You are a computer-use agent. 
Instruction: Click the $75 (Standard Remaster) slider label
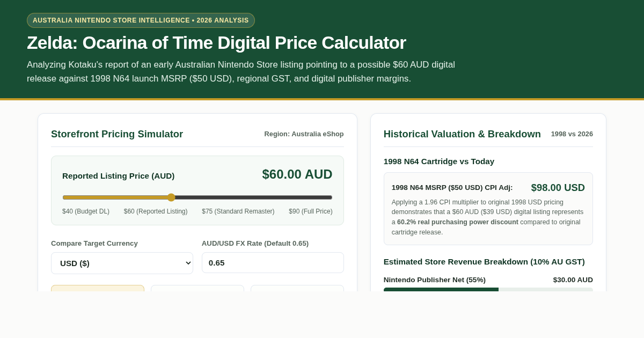(238, 211)
